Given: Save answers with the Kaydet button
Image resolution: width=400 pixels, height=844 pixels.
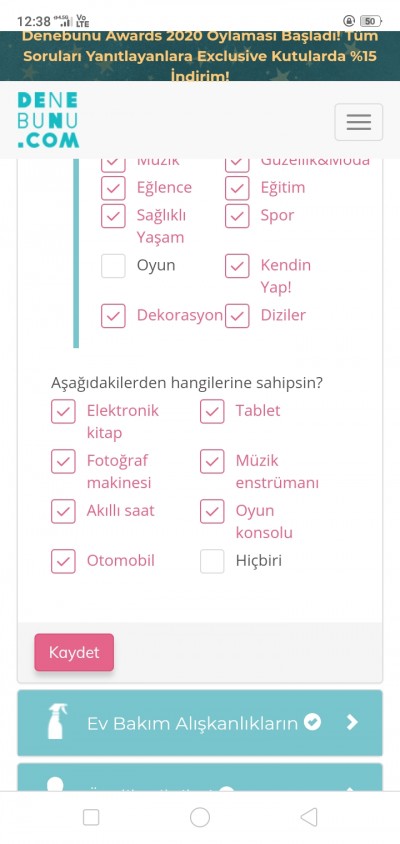Looking at the screenshot, I should (x=74, y=652).
